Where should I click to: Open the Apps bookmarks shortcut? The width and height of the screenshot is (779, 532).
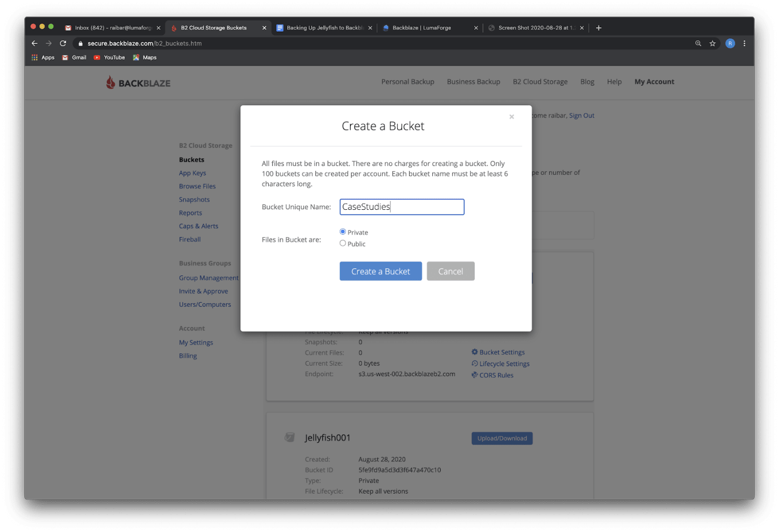[43, 57]
